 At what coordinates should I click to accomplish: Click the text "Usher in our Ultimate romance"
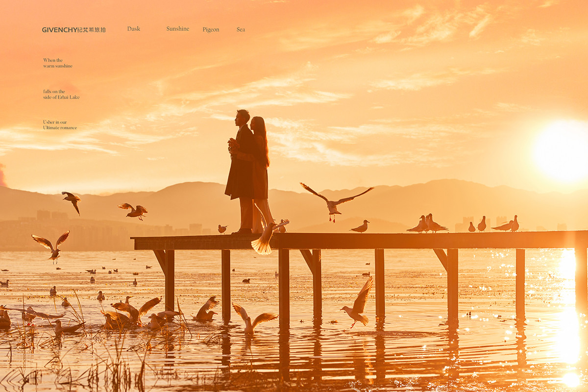60,125
